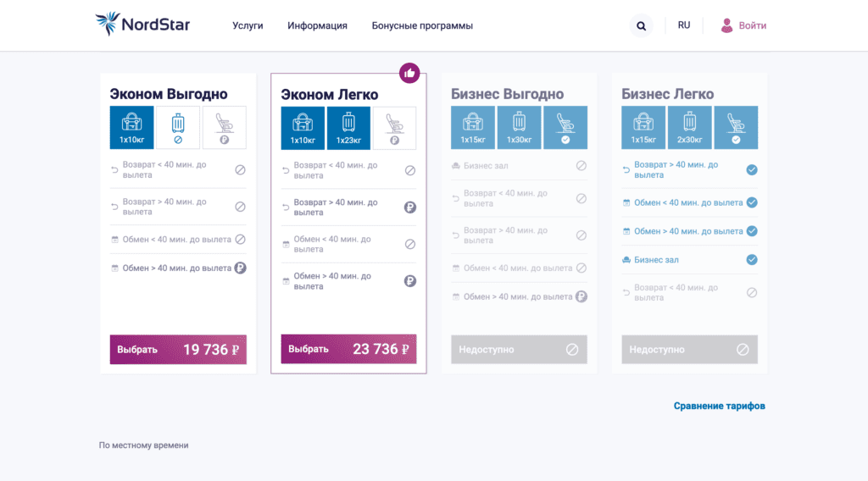Image resolution: width=868 pixels, height=481 pixels.
Task: Click the prohibited icon beside Обмен < 40 мин in Эконом Легко
Action: (x=409, y=245)
